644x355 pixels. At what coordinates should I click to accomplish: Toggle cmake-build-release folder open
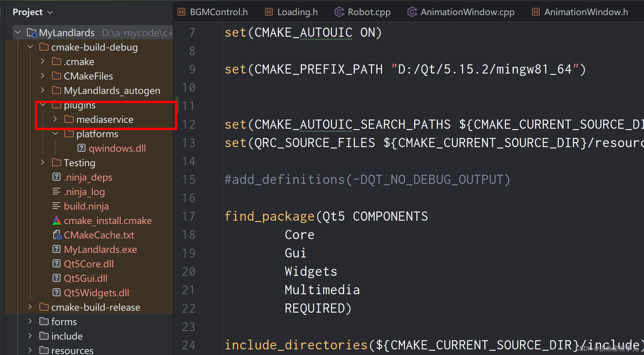[30, 307]
